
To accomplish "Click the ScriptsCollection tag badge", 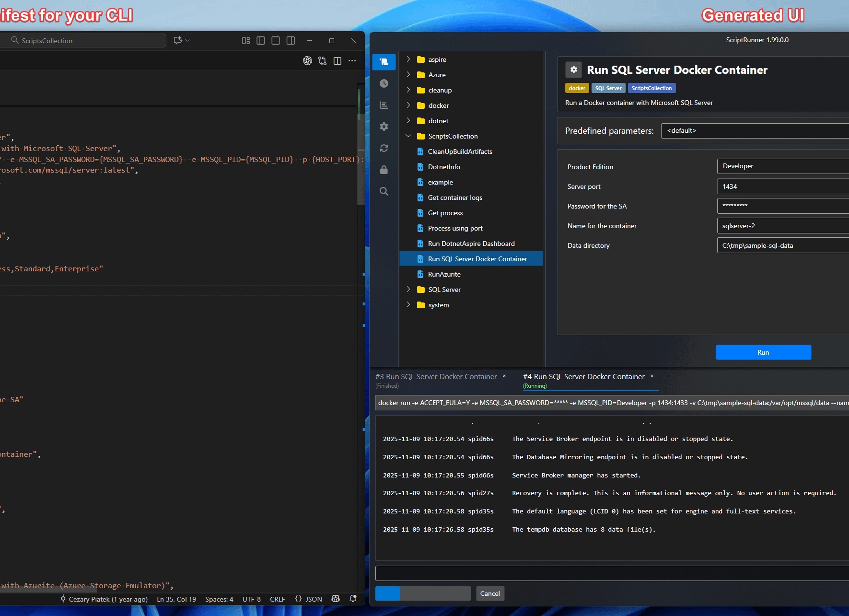I will [651, 88].
